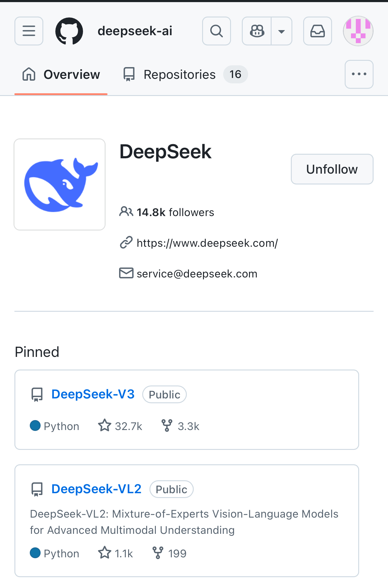
Task: Open the search magnifier button
Action: click(x=217, y=31)
